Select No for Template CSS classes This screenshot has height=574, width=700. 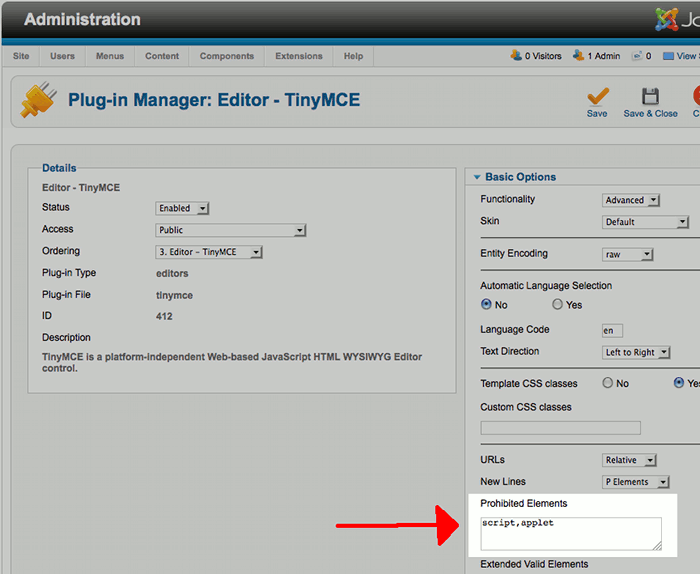point(608,383)
